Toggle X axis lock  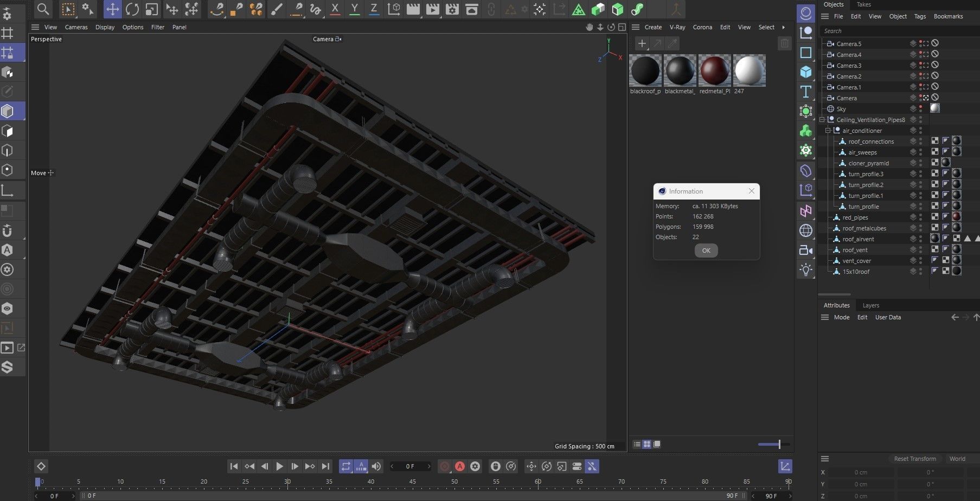pos(335,9)
